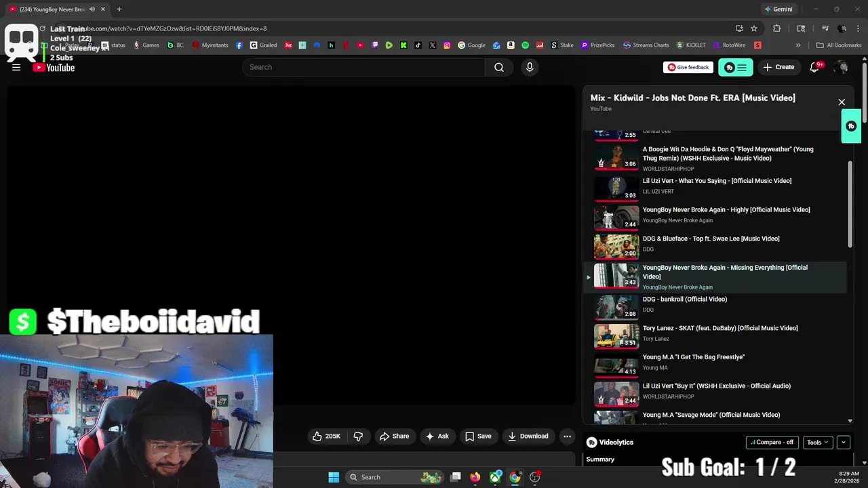
Task: Go to the YouTube home logo
Action: (54, 67)
